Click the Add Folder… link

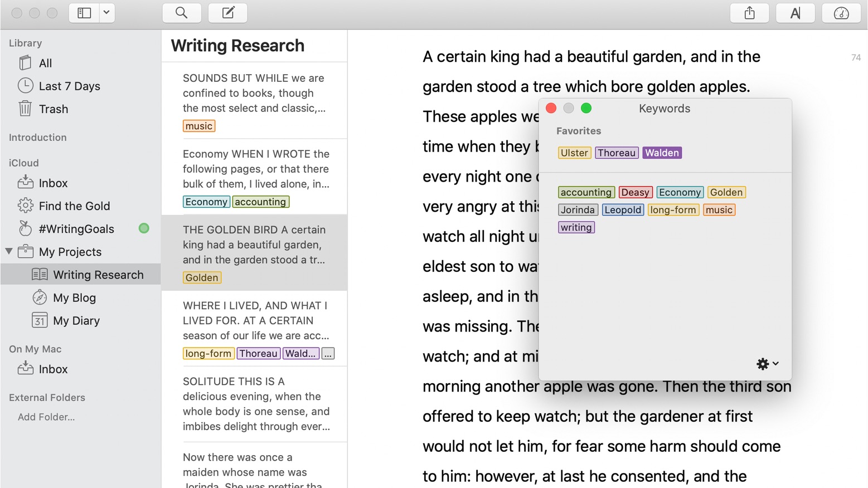[46, 417]
